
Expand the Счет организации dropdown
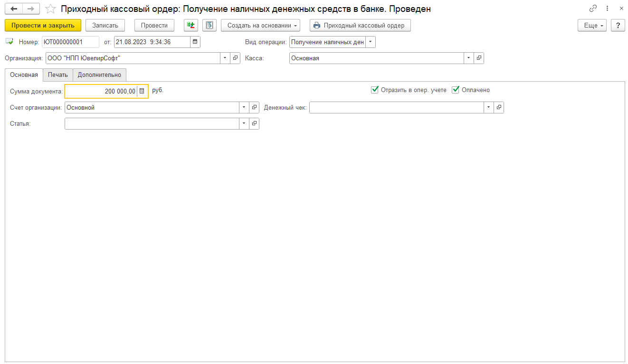point(244,107)
